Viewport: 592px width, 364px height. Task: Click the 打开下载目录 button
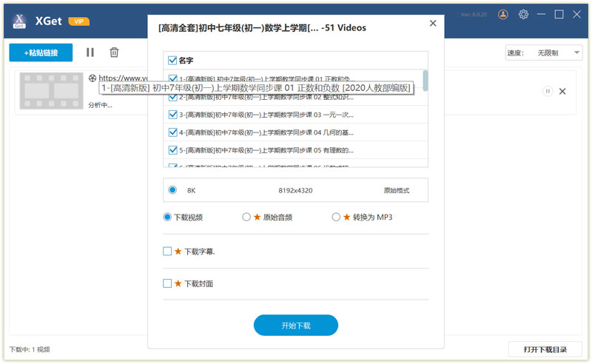[545, 349]
